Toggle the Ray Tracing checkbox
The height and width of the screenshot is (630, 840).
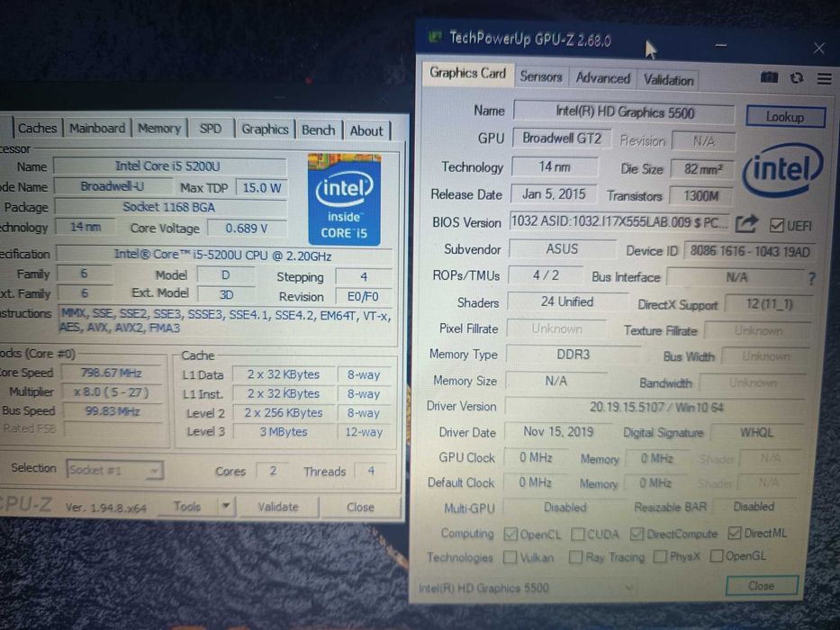575,557
